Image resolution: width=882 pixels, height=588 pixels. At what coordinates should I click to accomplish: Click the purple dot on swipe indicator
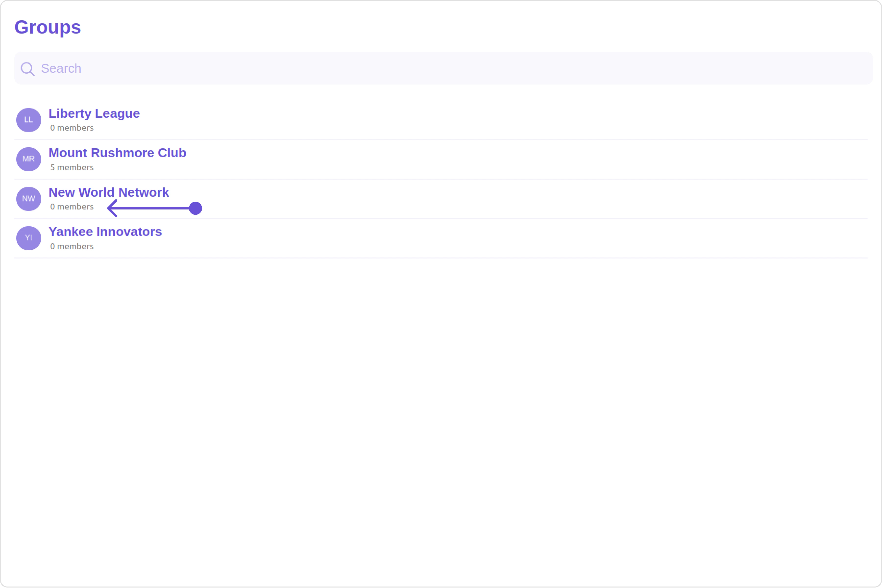[x=195, y=208]
